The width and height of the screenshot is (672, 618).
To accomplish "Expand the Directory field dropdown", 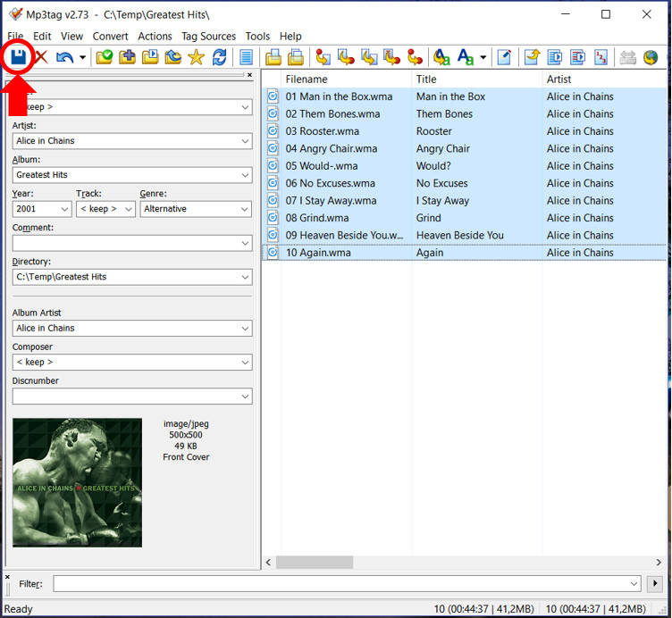I will point(245,277).
